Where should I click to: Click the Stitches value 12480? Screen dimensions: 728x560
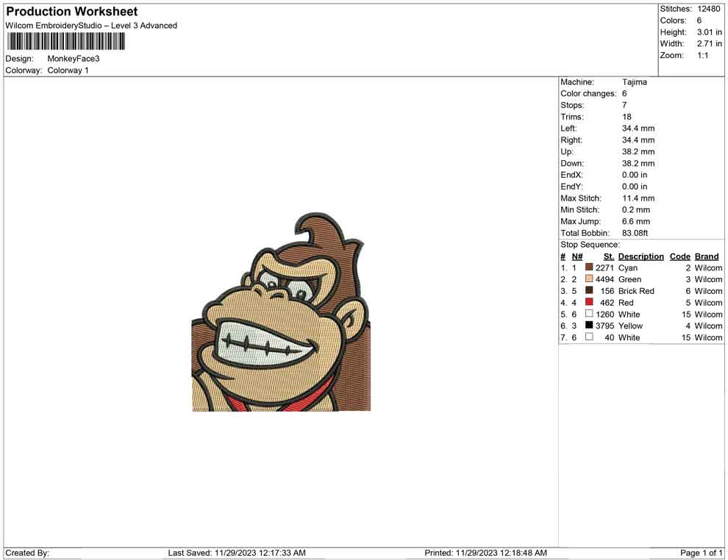click(708, 9)
